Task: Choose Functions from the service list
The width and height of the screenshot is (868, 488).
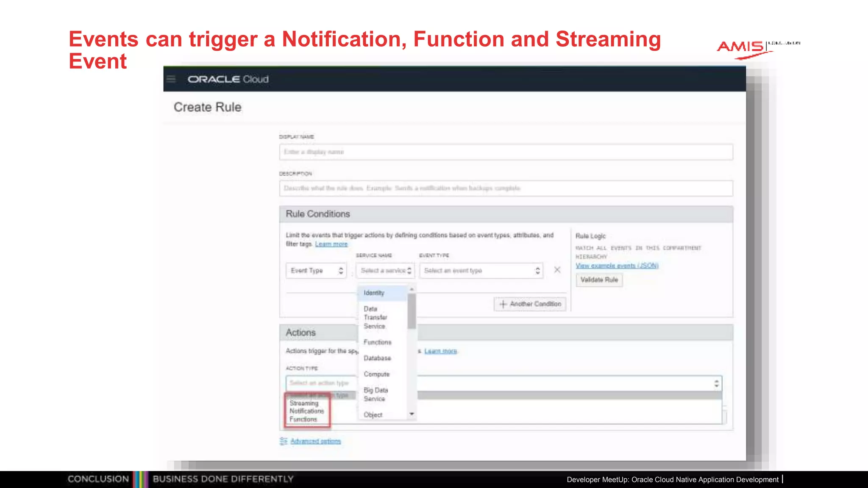Action: click(383, 342)
